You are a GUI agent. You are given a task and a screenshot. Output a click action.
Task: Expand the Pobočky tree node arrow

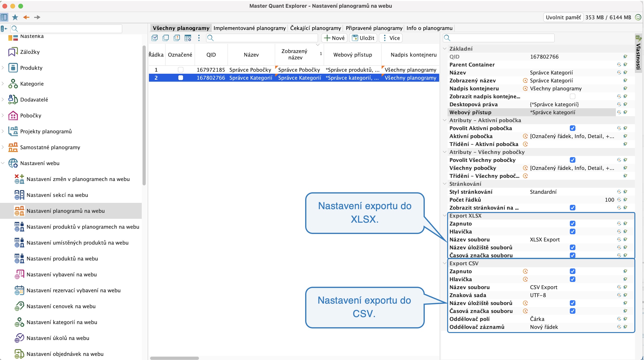pos(3,115)
